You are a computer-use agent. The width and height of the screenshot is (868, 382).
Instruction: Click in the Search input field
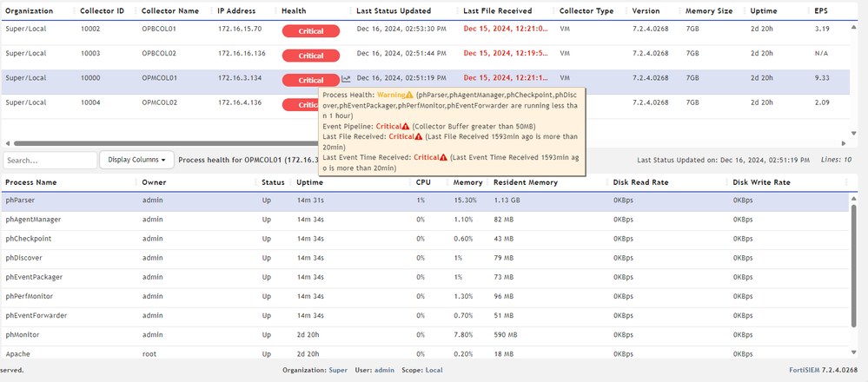[50, 161]
